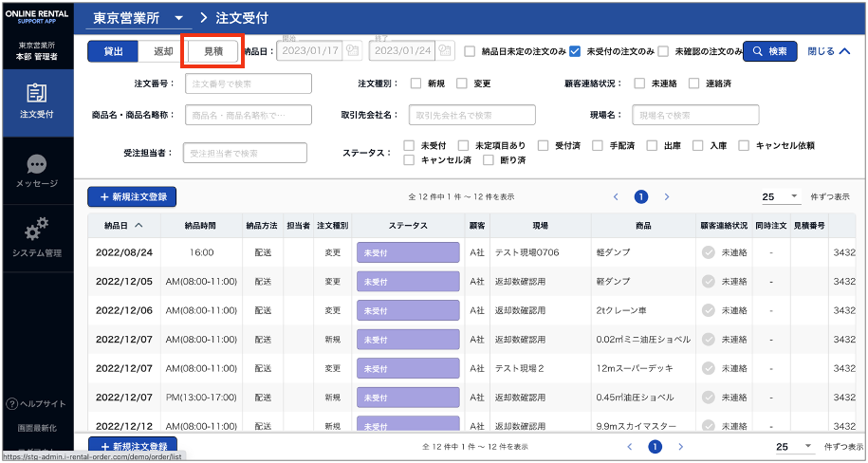868x463 pixels.
Task: Focus the 現場名 search field
Action: click(x=695, y=115)
